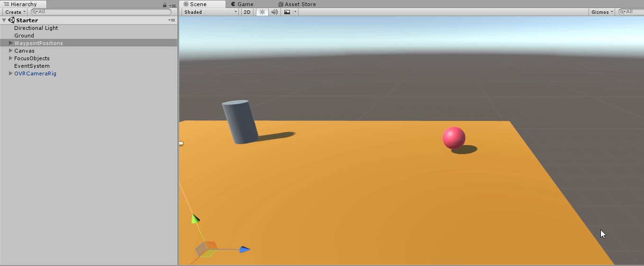644x266 pixels.
Task: Open the Hierarchy panel options menu icon
Action: pyautogui.click(x=172, y=5)
